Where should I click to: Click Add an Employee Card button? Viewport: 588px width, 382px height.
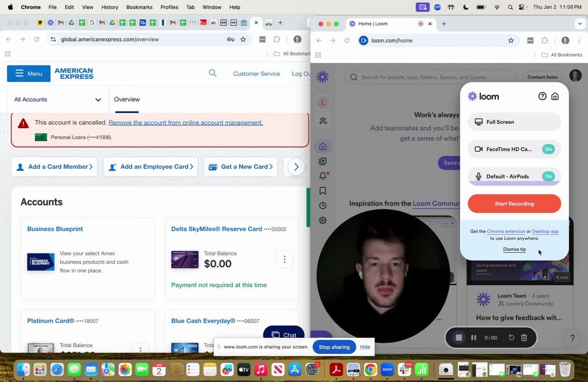(150, 167)
